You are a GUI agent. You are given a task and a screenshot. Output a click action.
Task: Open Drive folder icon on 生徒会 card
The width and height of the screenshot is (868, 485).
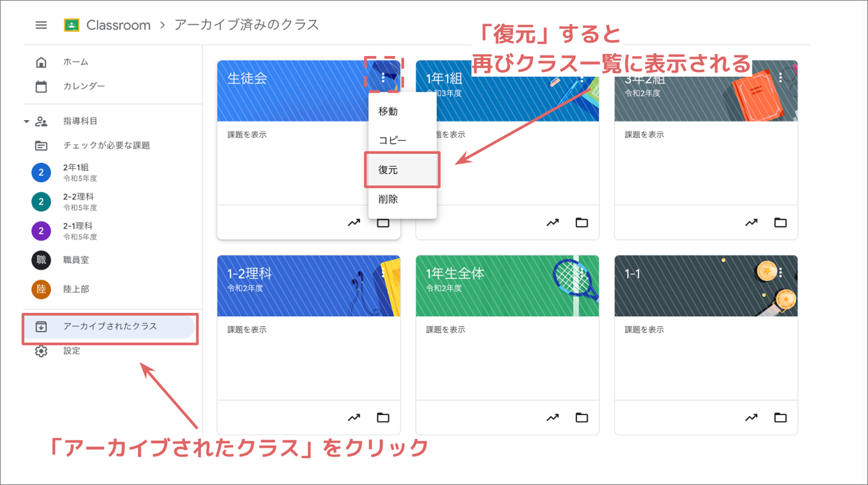(x=383, y=223)
